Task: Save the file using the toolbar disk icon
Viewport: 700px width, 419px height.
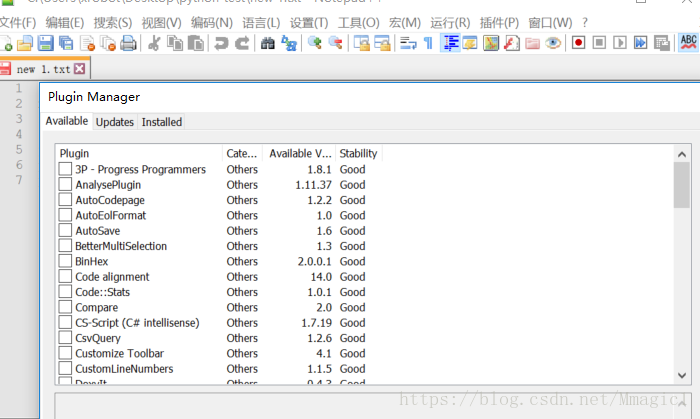Action: [46, 43]
